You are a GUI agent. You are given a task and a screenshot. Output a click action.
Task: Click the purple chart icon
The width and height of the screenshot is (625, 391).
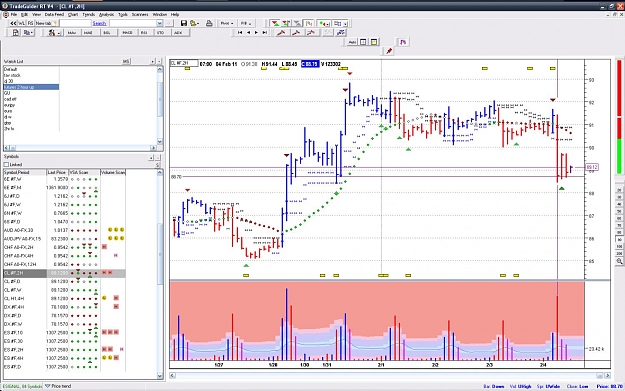point(403,42)
